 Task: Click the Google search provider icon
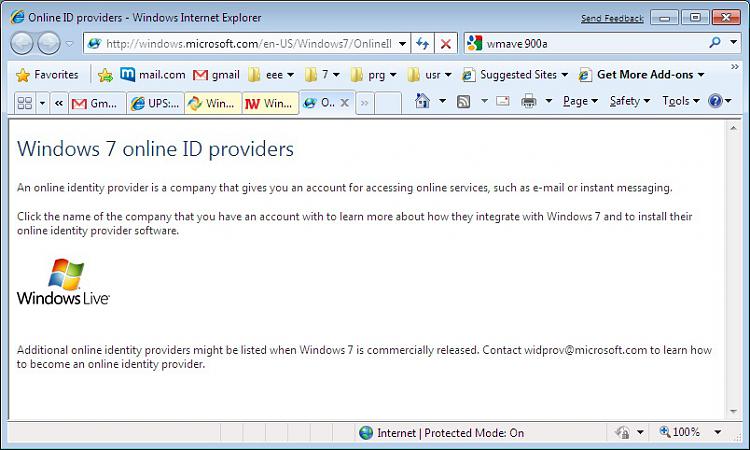tap(474, 44)
